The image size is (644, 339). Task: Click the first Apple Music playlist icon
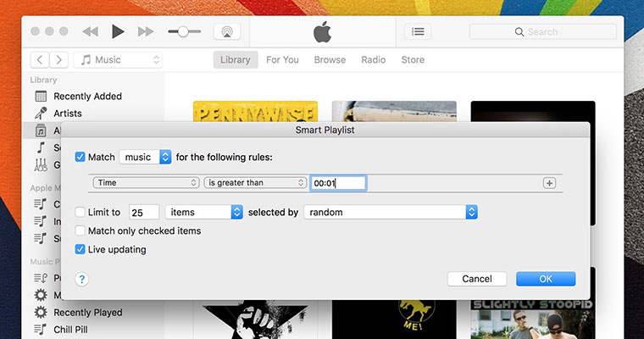(x=41, y=203)
